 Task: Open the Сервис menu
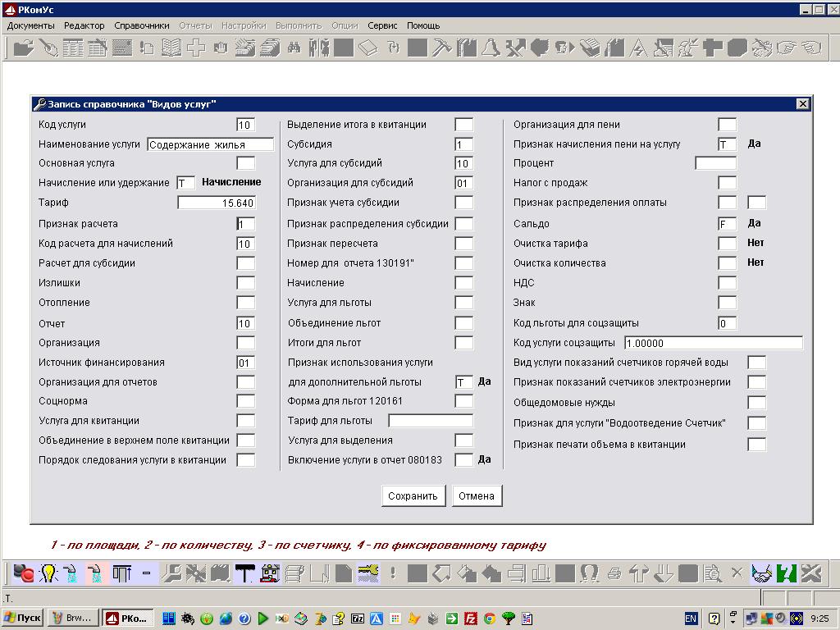[x=382, y=25]
